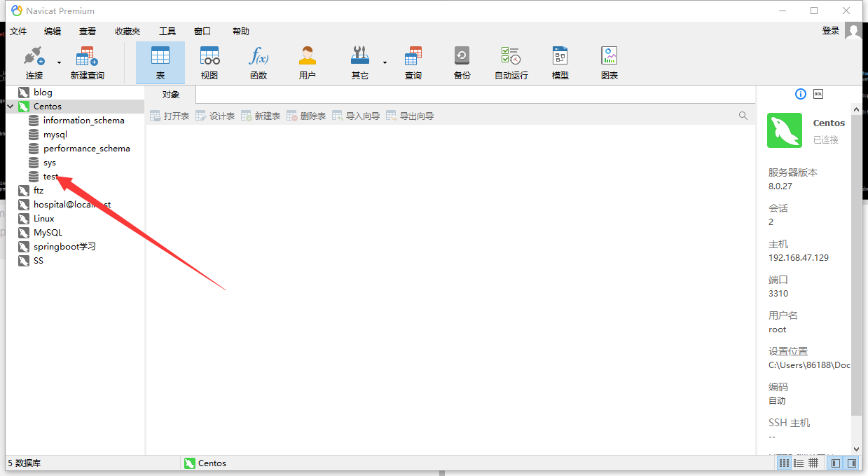Image resolution: width=868 pixels, height=476 pixels.
Task: Open the 收藏夹 menu
Action: (128, 32)
